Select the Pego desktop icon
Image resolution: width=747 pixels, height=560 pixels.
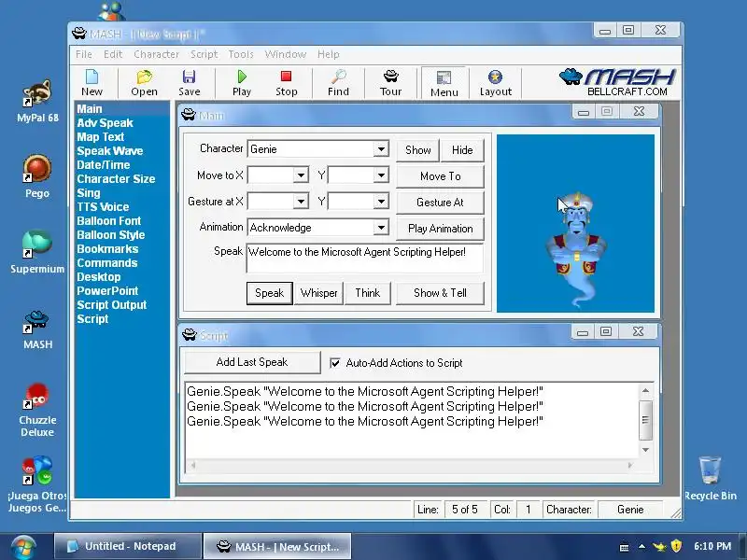37,176
